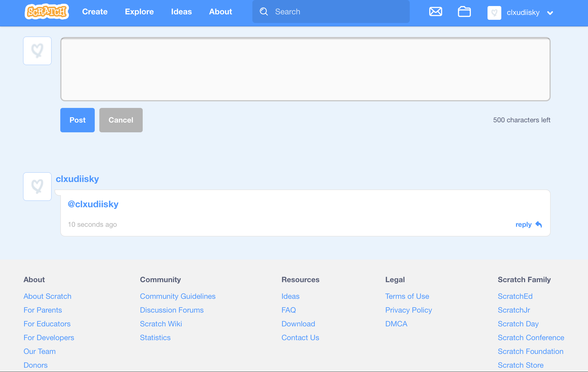Click the Scratch logo
This screenshot has width=588, height=372.
(x=47, y=12)
